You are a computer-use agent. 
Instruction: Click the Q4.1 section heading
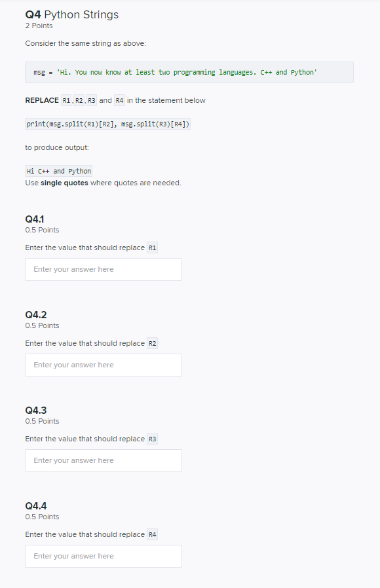coord(35,219)
